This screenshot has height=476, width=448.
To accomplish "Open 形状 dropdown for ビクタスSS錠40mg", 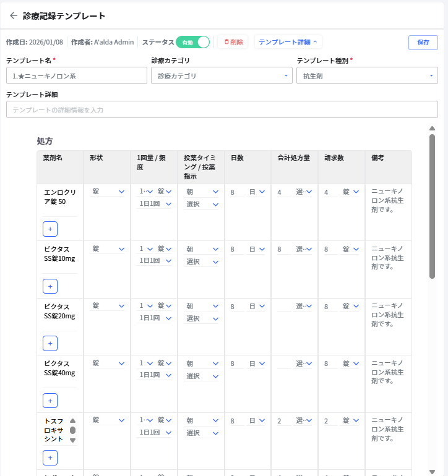I will [x=107, y=363].
